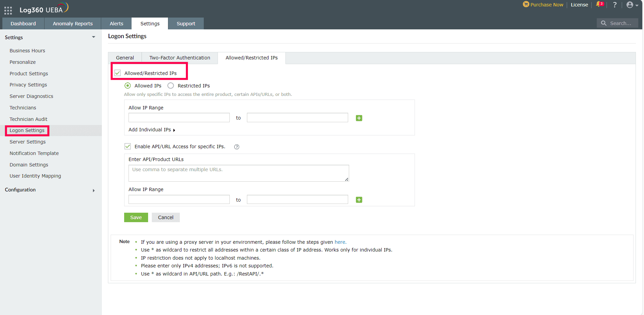
Task: Open the Anomaly Reports tab
Action: pos(73,23)
